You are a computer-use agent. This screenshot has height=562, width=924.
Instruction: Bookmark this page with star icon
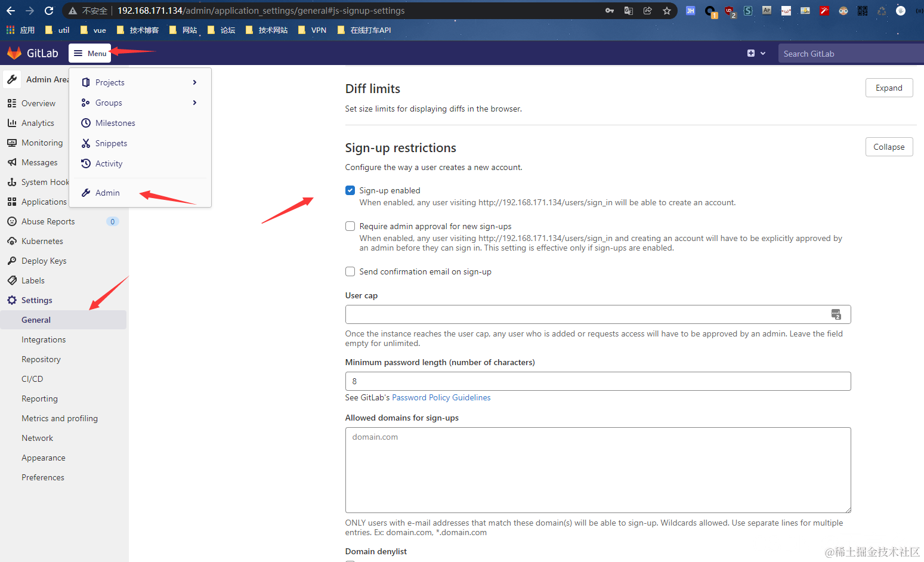[667, 11]
